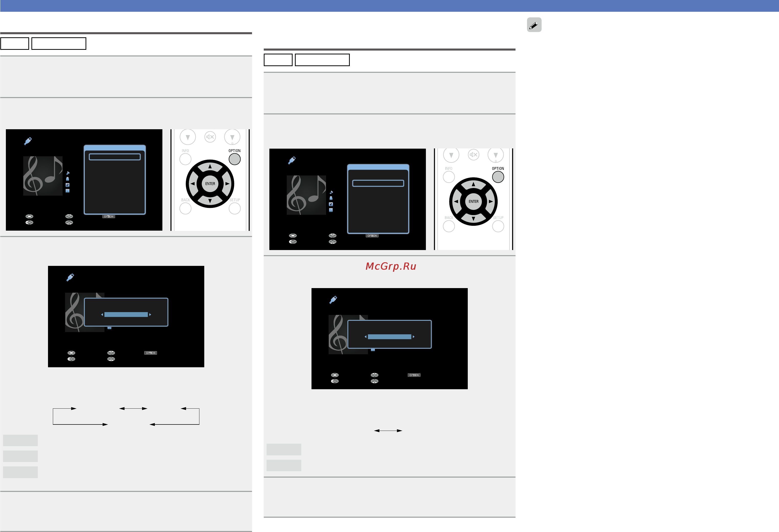Click blue selection bar in right lower screen
The width and height of the screenshot is (779, 532).
[390, 337]
